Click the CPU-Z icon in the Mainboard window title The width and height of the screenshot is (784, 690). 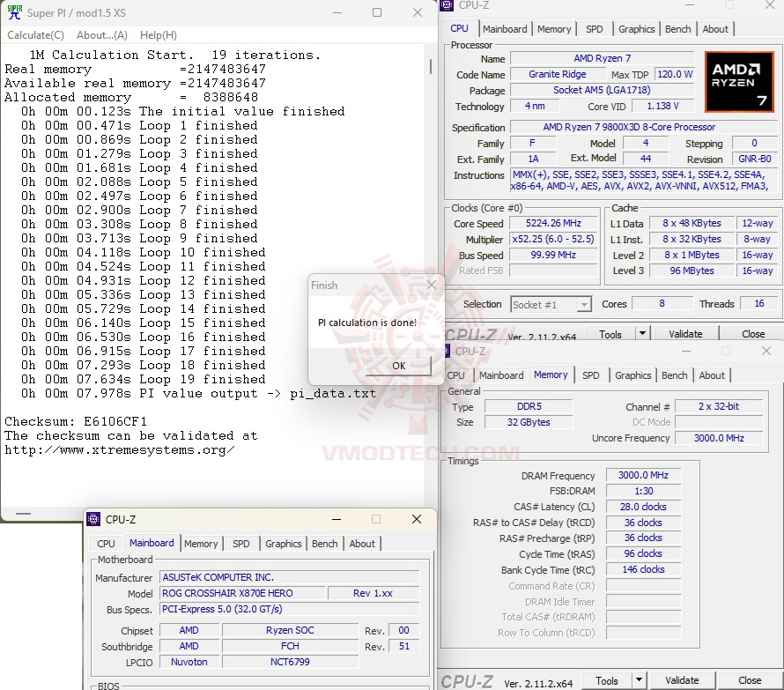tap(93, 519)
